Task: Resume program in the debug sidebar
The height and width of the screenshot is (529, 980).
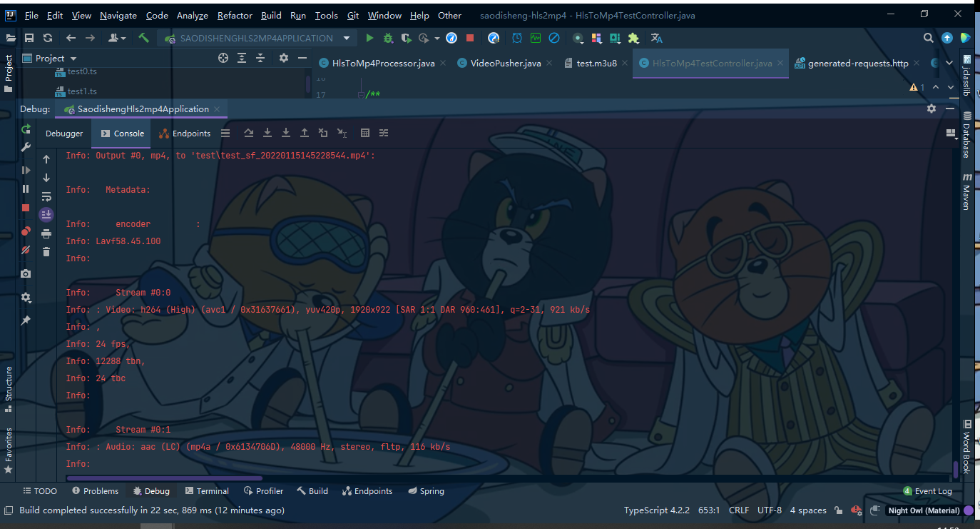Action: pos(26,170)
